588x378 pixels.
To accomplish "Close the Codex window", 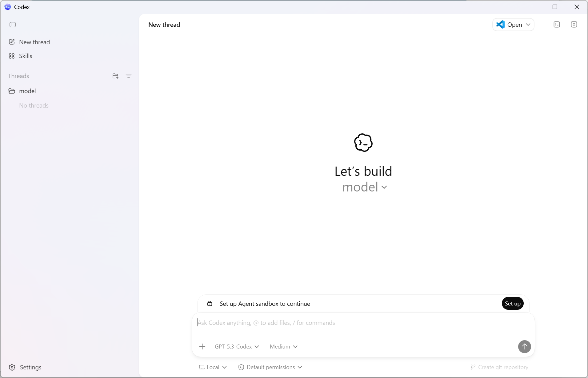I will coord(577,7).
